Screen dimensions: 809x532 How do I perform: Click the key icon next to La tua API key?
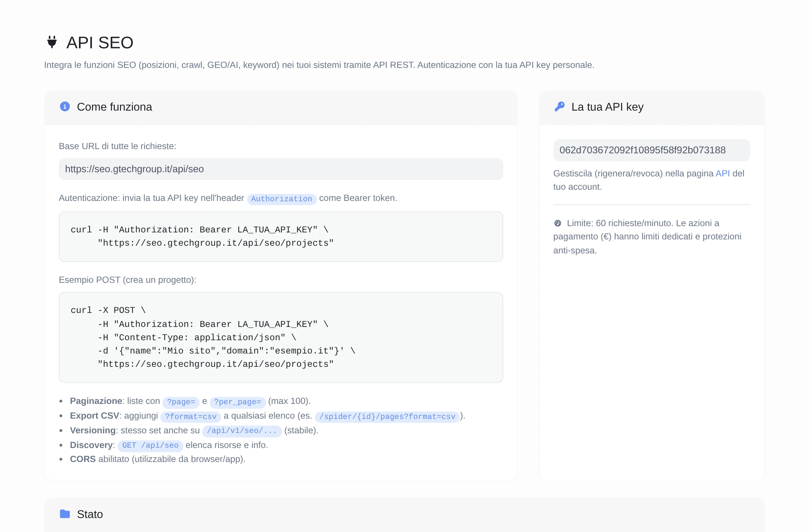click(560, 106)
